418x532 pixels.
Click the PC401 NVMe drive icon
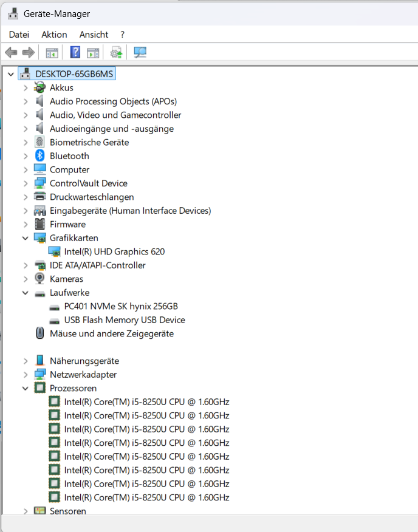click(x=54, y=307)
